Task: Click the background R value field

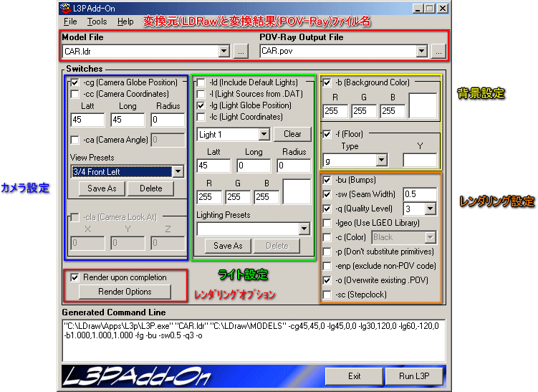Action: point(335,111)
